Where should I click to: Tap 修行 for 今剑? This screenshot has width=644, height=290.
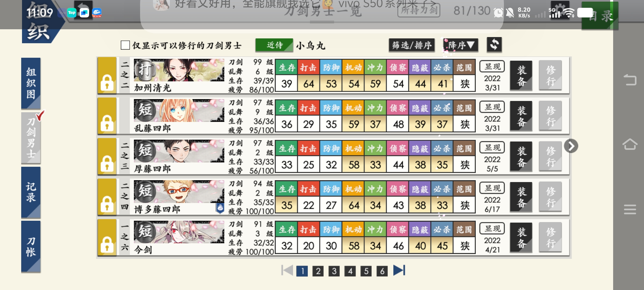[x=550, y=238]
